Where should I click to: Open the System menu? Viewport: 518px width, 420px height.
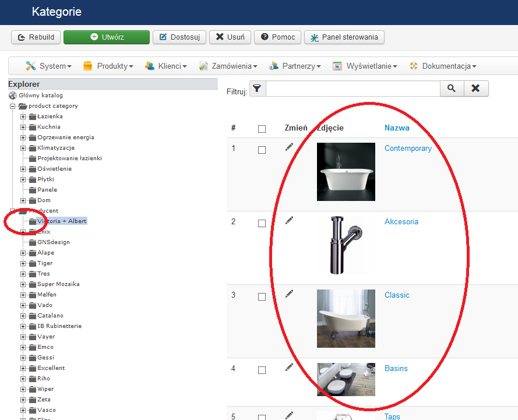click(48, 66)
